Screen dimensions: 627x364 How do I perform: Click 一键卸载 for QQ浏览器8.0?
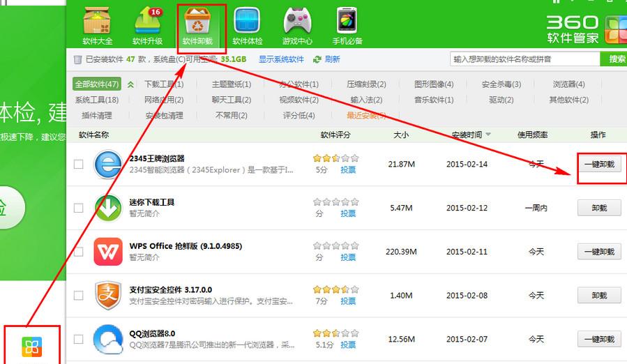(599, 339)
